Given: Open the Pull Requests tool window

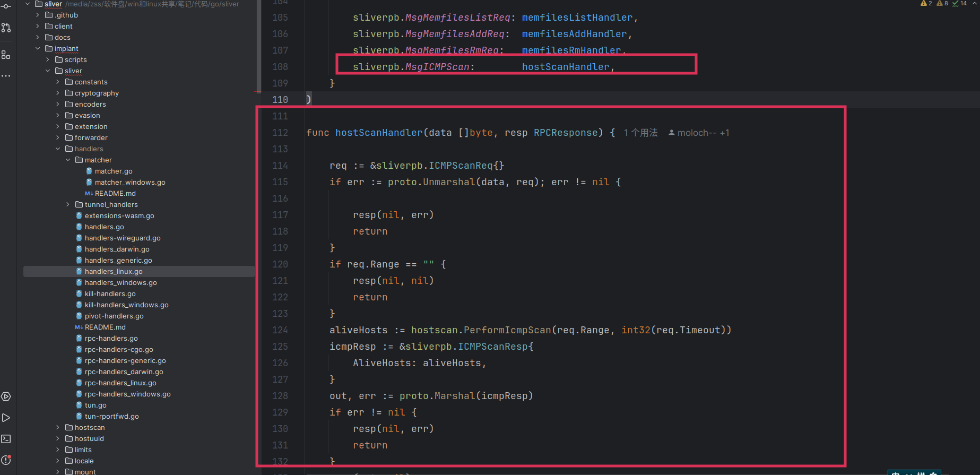Looking at the screenshot, I should [x=6, y=28].
